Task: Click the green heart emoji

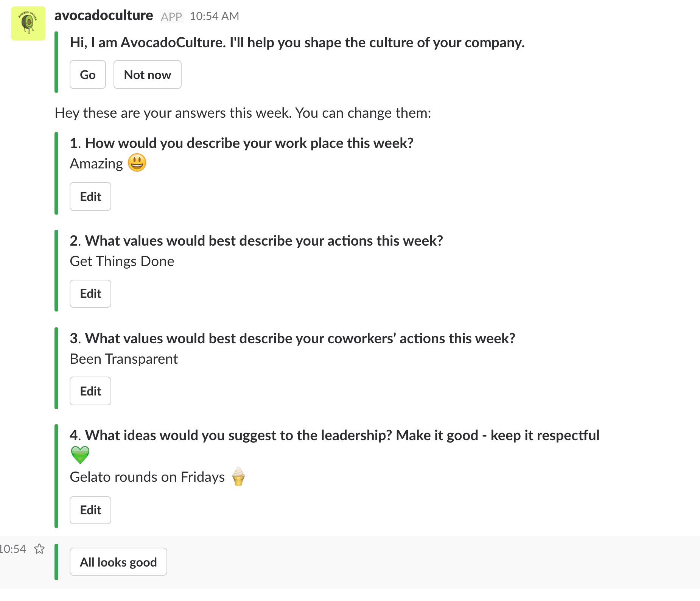Action: [80, 455]
